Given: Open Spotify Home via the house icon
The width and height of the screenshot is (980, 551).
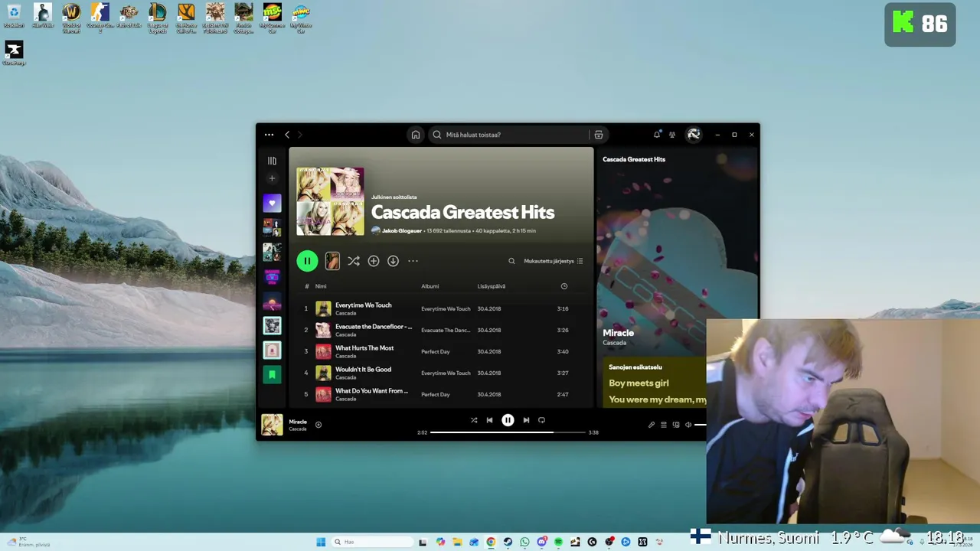Looking at the screenshot, I should click(x=416, y=135).
